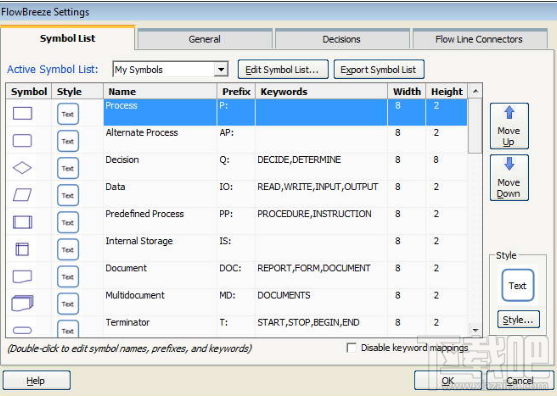
Task: Click the Document symbol icon
Action: pyautogui.click(x=22, y=276)
